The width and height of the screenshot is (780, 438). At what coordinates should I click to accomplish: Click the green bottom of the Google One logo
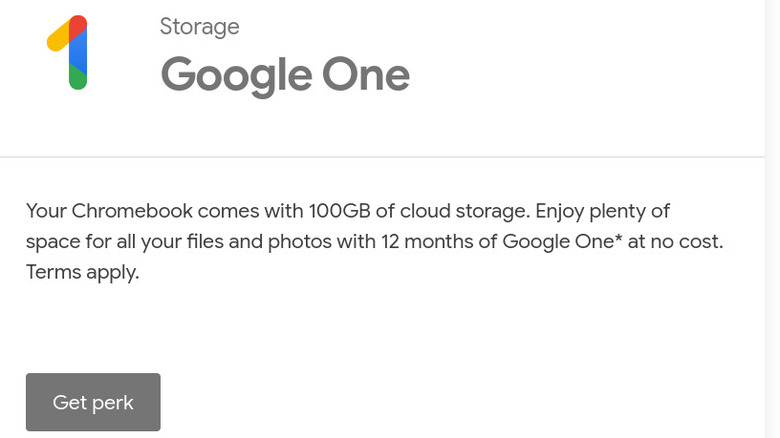pyautogui.click(x=77, y=81)
